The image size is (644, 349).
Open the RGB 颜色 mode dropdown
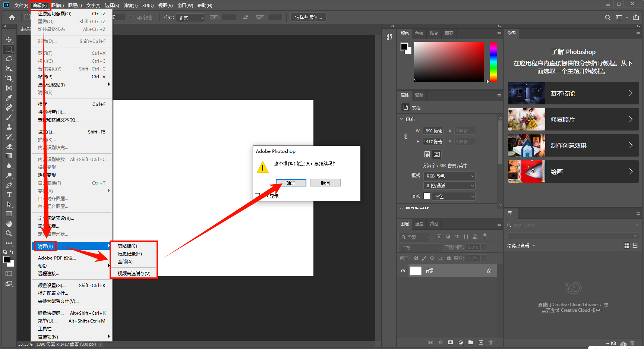[x=450, y=176]
